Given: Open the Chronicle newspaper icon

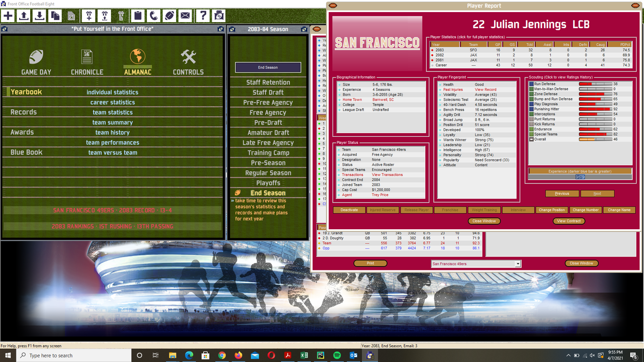Looking at the screenshot, I should (87, 56).
